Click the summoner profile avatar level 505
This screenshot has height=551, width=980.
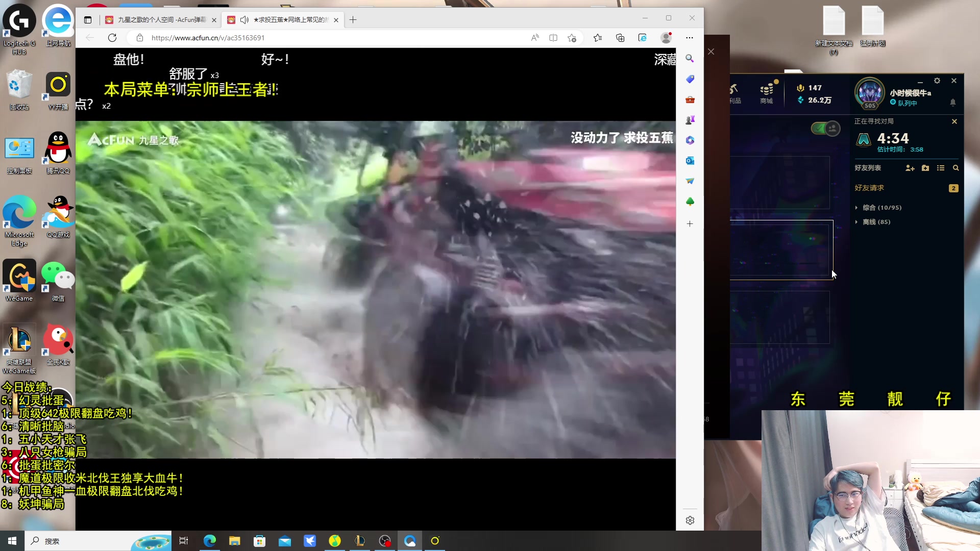[x=870, y=93]
